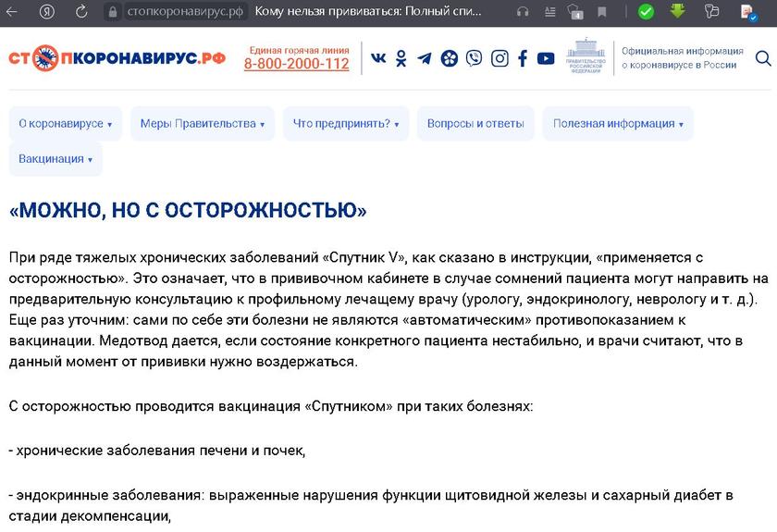This screenshot has height=532, width=777.
Task: Open the protection shield extension icon
Action: click(x=575, y=11)
